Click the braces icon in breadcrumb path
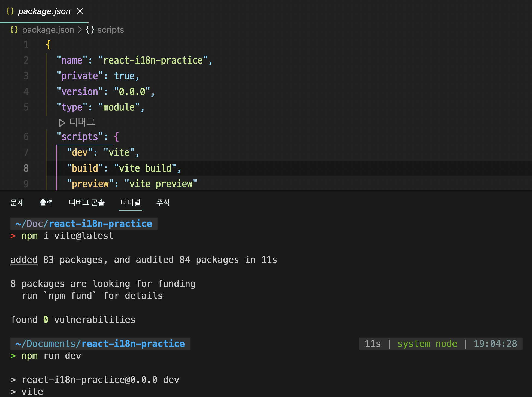Screen dimensions: 532x397 coord(14,30)
